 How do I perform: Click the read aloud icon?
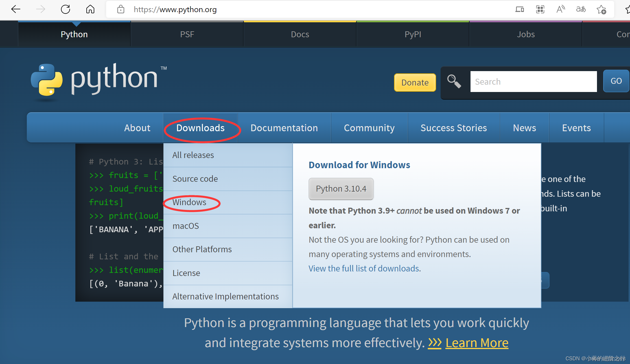point(561,9)
